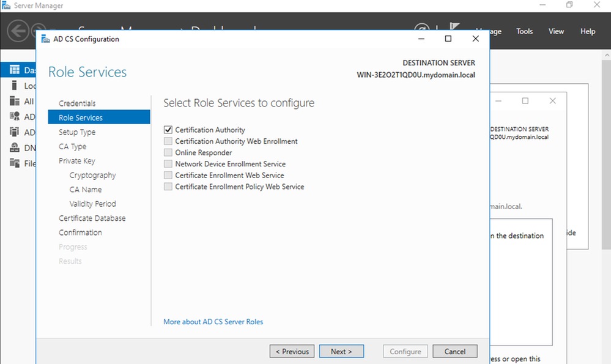Click the AD CS Configuration title bar icon
This screenshot has width=611, height=364.
tap(45, 38)
